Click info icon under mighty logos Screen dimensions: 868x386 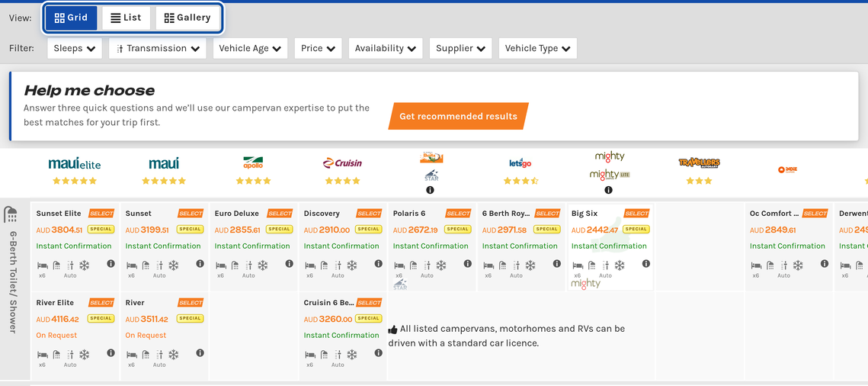click(608, 190)
